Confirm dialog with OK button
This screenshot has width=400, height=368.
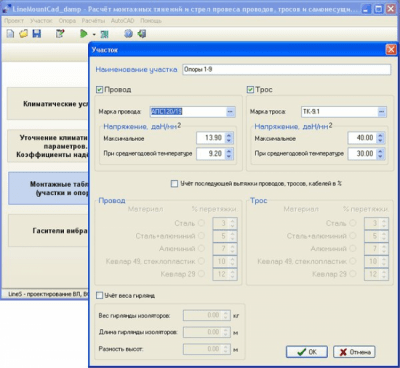pos(307,352)
